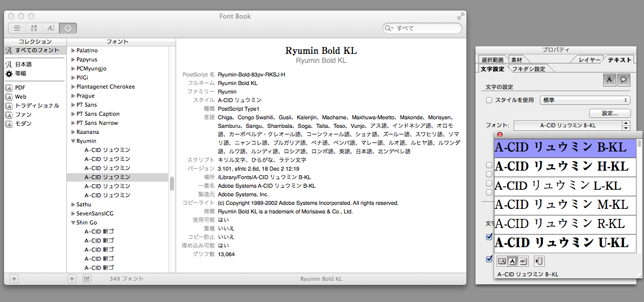Open the 標準 style dropdown
Screen dimensions: 644x302
point(585,100)
